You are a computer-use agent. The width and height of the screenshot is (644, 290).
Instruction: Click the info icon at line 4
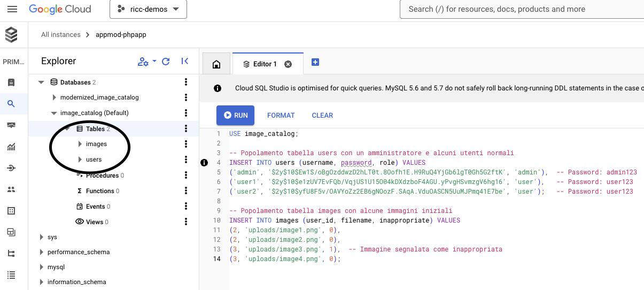point(204,163)
